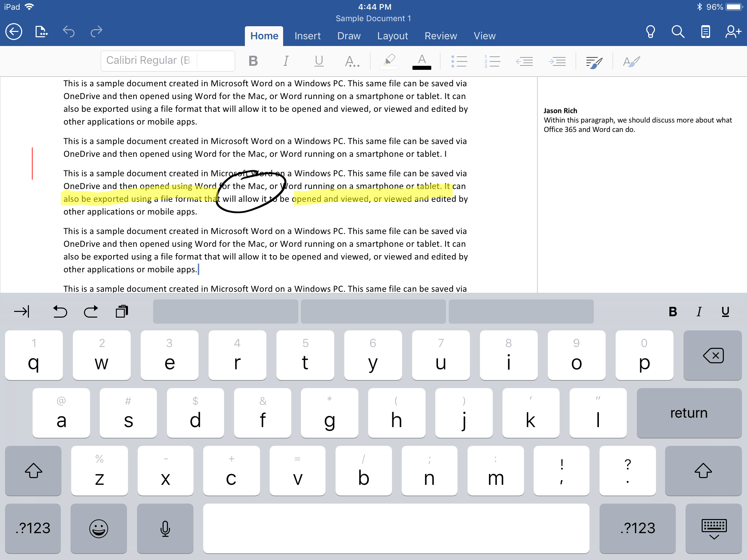The width and height of the screenshot is (747, 560).
Task: Toggle Italic in the Home ribbon
Action: (x=286, y=61)
